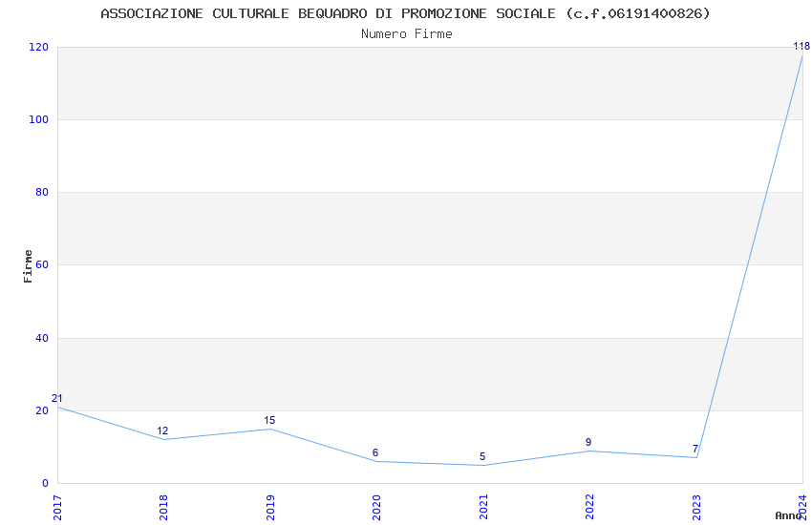Select the 2017 year label on x-axis

pyautogui.click(x=57, y=506)
